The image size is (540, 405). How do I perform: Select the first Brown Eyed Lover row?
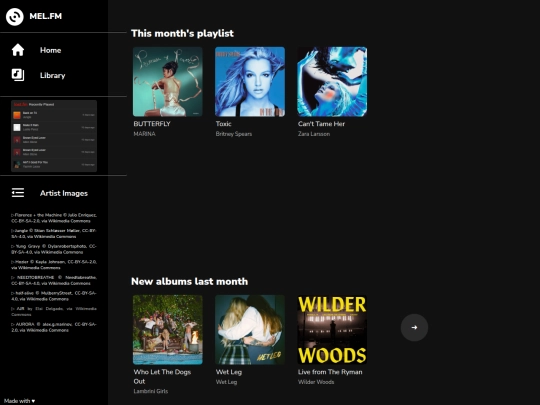click(54, 140)
